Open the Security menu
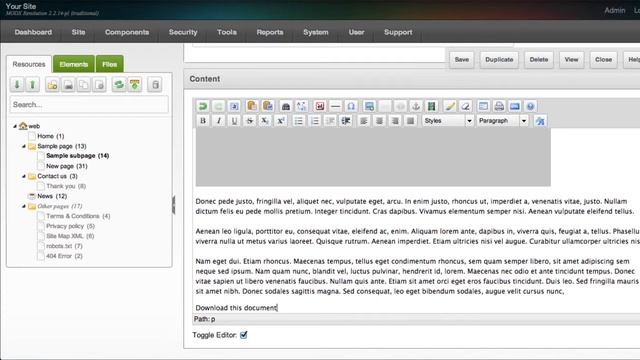Image resolution: width=640 pixels, height=360 pixels. 183,32
